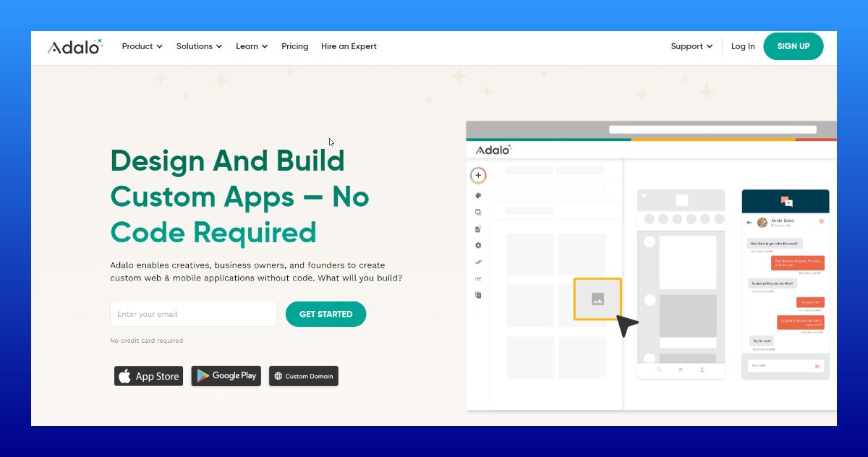The width and height of the screenshot is (868, 457).
Task: Click the screens icon in the editor sidebar
Action: click(478, 212)
